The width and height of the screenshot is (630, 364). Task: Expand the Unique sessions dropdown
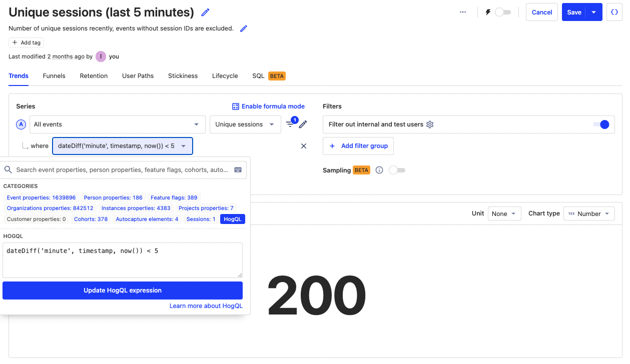(245, 124)
